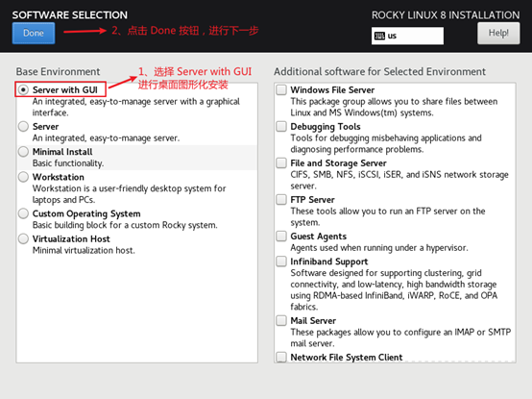Click the 'Debugging Tools' label text
Viewport: 532px width, 399px height.
326,127
